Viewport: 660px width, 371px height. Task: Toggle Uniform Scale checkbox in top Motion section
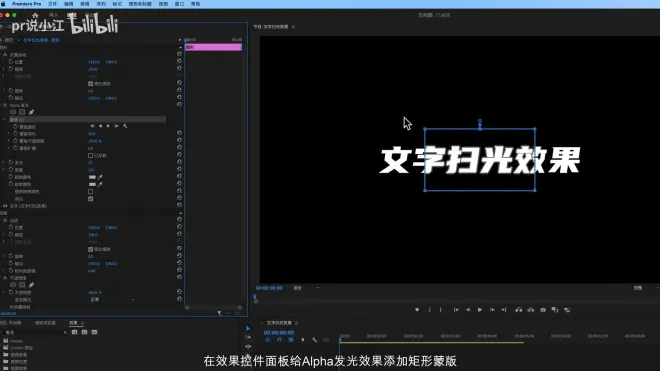90,84
